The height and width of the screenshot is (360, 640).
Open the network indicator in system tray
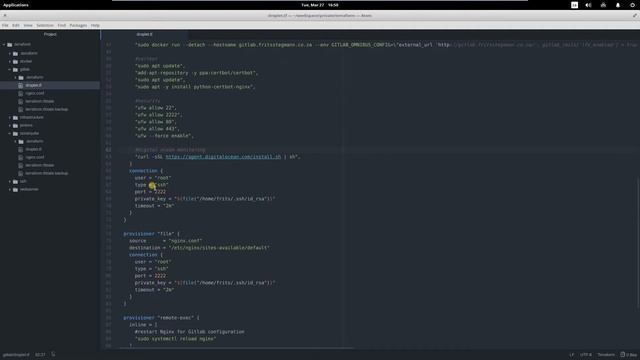[603, 5]
